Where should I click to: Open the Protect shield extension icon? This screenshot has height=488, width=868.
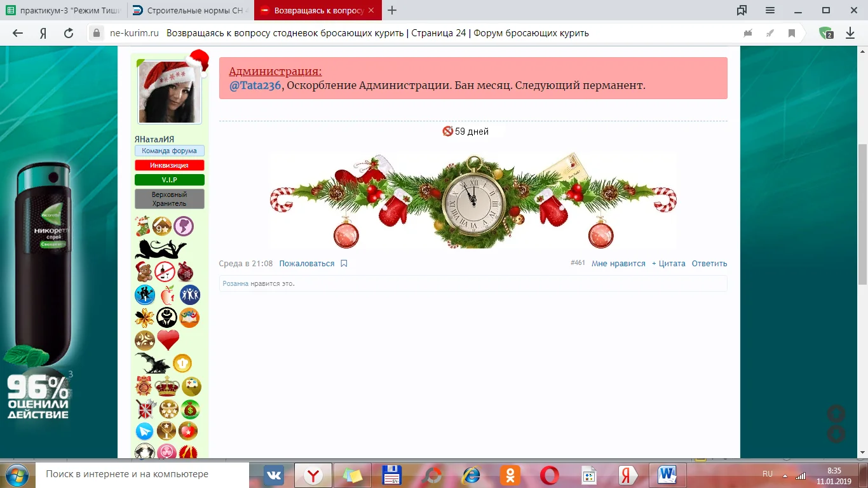(826, 33)
